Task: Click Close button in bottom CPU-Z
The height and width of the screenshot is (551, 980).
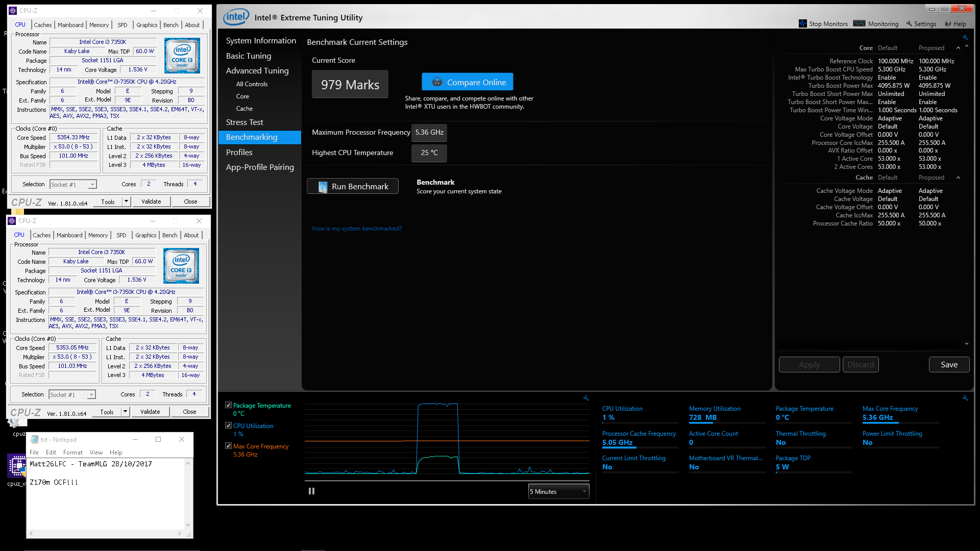Action: [x=189, y=412]
